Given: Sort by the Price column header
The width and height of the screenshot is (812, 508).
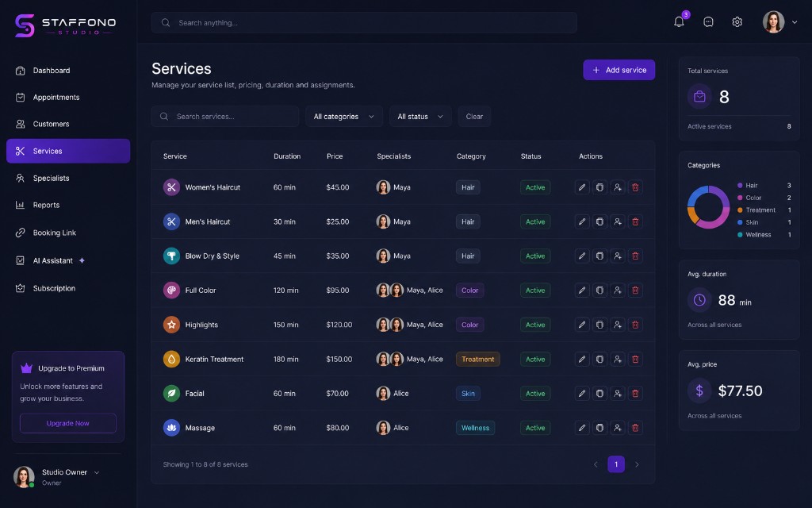Looking at the screenshot, I should click(x=335, y=156).
